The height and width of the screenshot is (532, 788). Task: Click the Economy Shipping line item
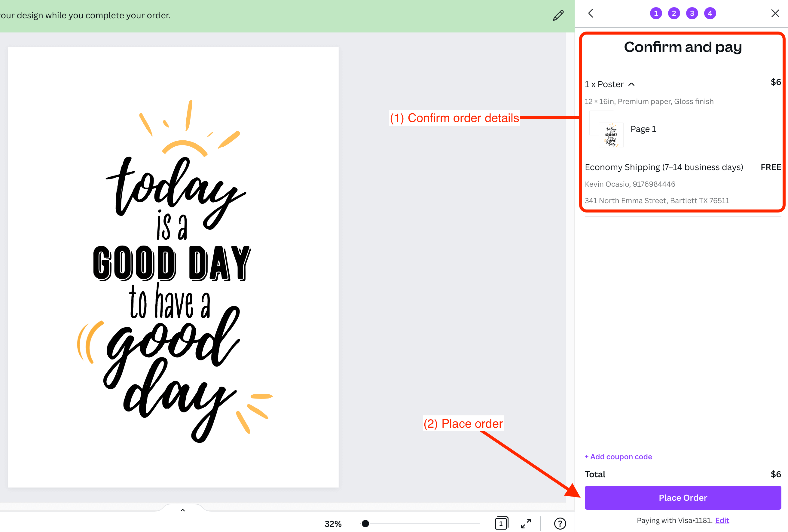point(664,167)
